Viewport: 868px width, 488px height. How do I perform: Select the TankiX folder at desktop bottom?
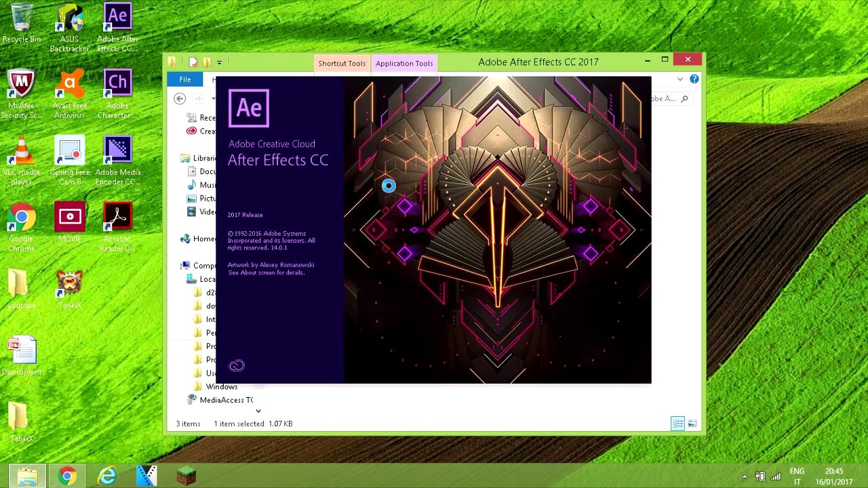[x=22, y=422]
